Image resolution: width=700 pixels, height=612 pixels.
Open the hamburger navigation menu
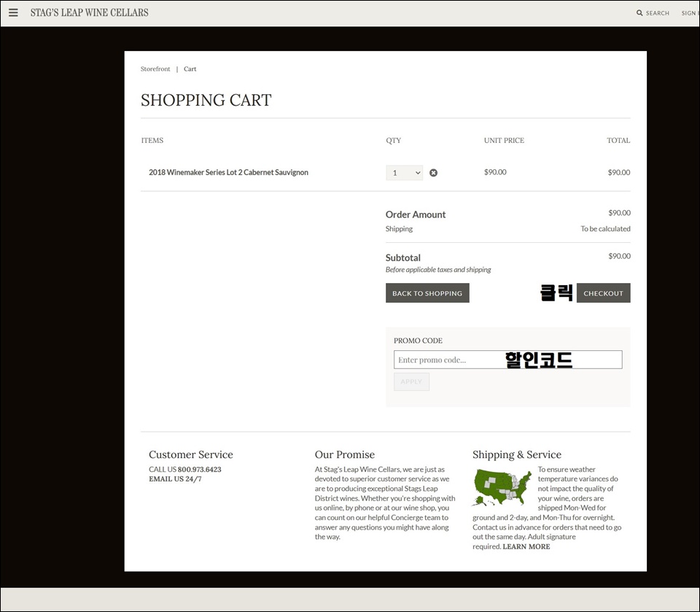coord(13,12)
